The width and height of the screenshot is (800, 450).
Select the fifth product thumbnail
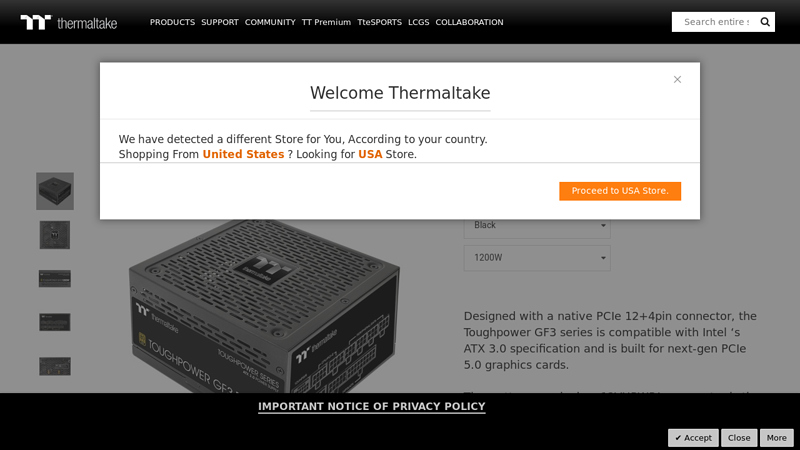click(x=55, y=366)
